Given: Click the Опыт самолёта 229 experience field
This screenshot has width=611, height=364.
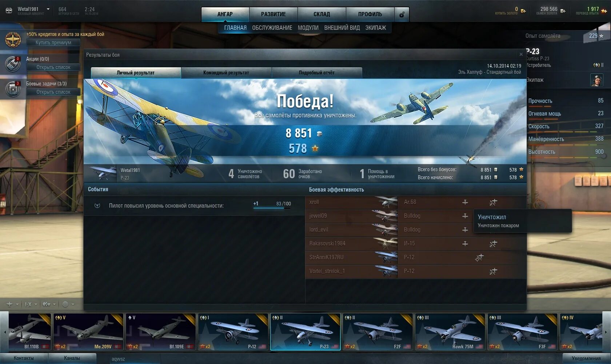Looking at the screenshot, I should pyautogui.click(x=565, y=36).
